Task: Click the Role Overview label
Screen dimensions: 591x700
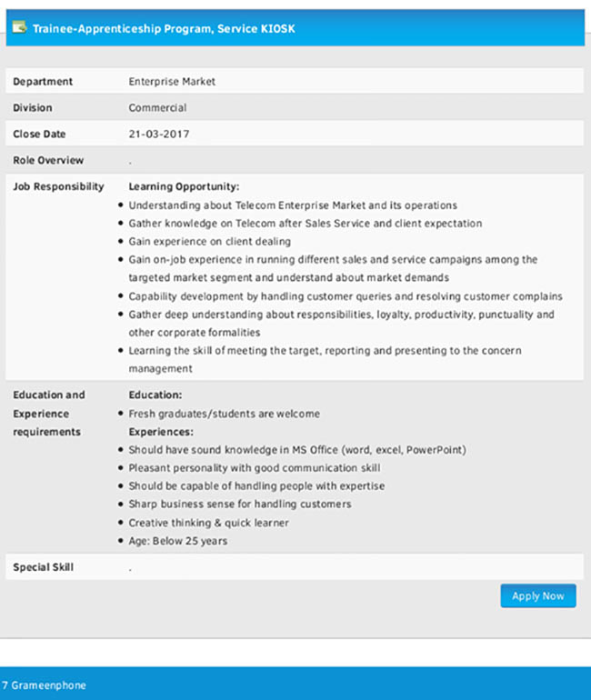Action: [x=48, y=161]
